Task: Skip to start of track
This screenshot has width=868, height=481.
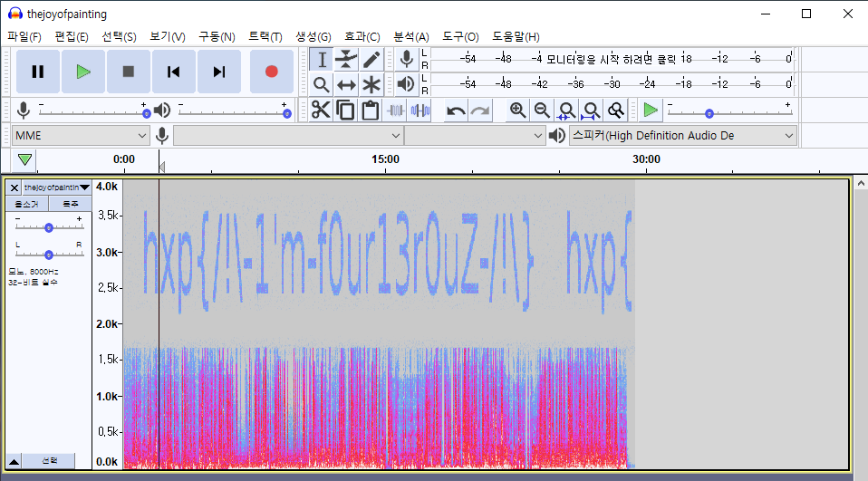Action: tap(174, 72)
